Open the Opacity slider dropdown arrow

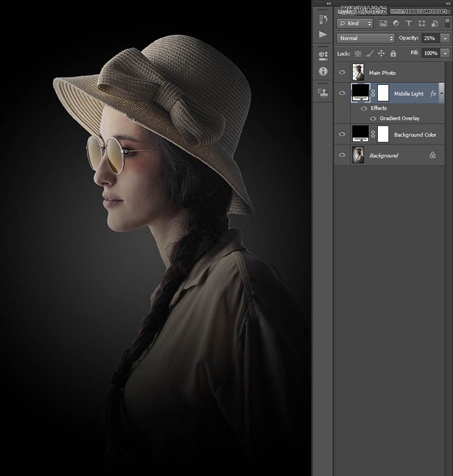445,38
